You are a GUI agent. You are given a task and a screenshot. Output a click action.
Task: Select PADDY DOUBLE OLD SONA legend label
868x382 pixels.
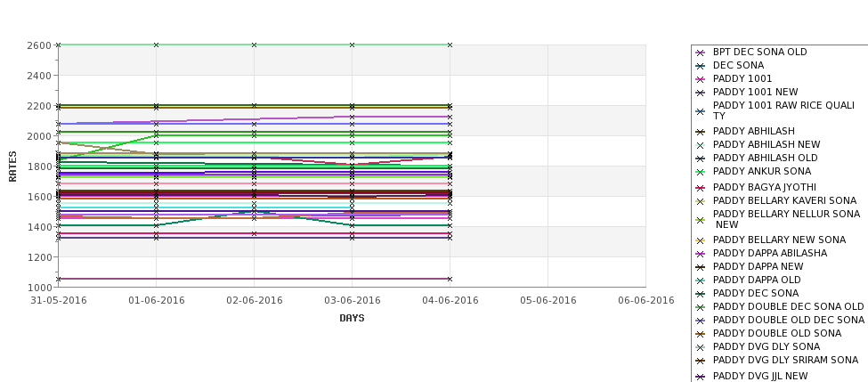coord(776,333)
